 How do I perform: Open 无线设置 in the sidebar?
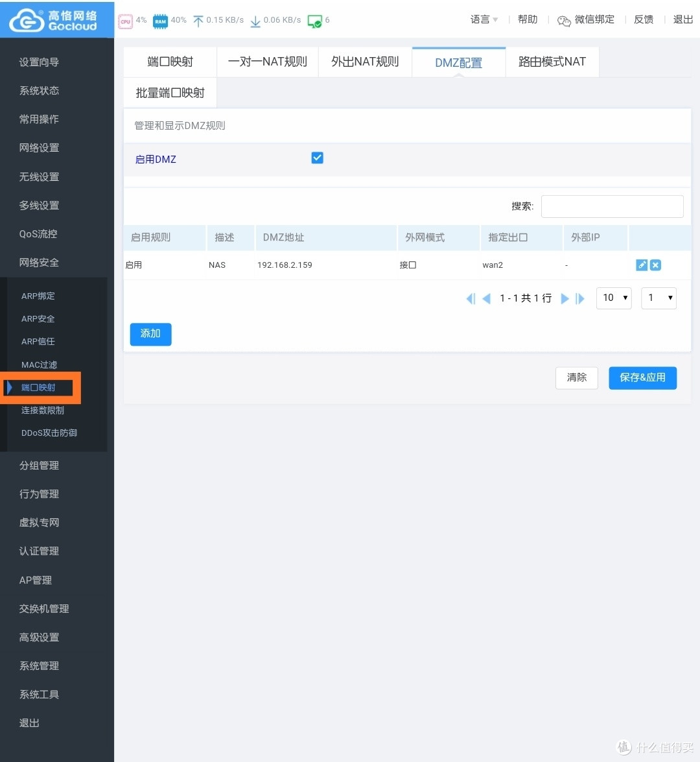click(39, 176)
